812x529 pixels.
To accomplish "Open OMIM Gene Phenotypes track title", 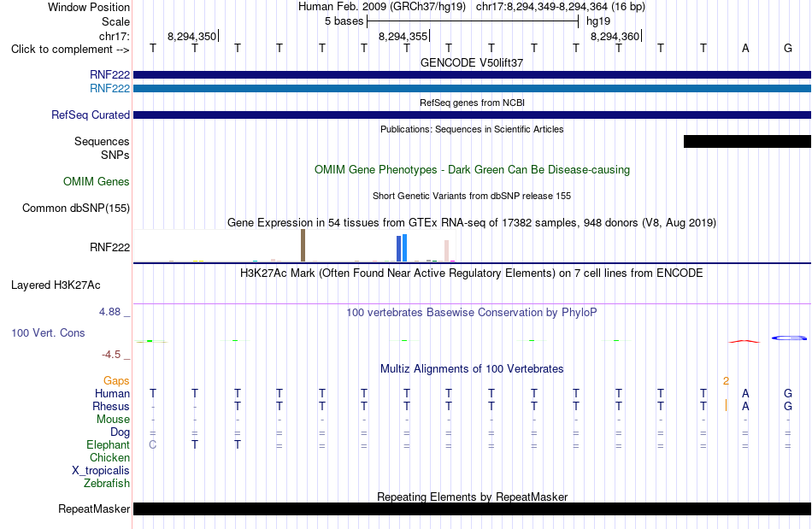I will (472, 170).
